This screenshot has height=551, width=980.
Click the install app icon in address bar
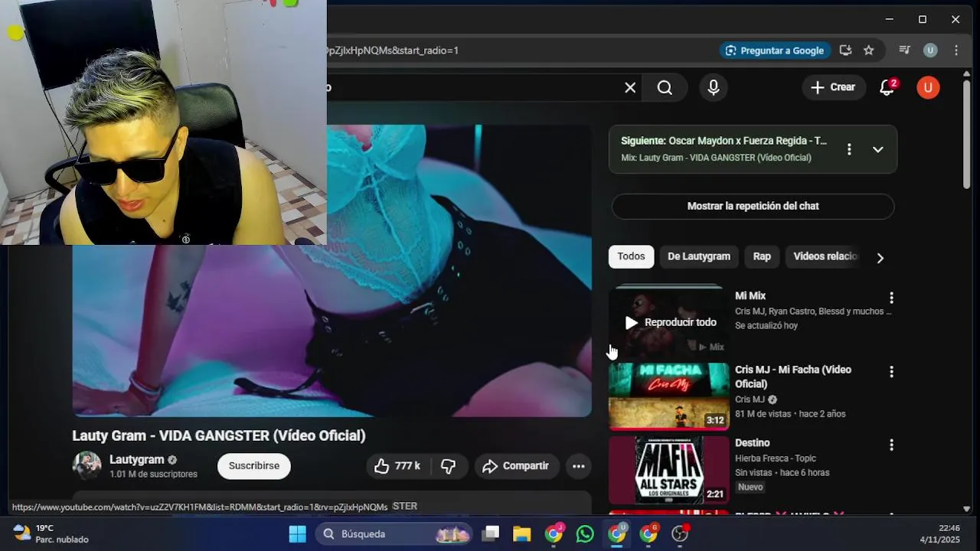pos(845,51)
